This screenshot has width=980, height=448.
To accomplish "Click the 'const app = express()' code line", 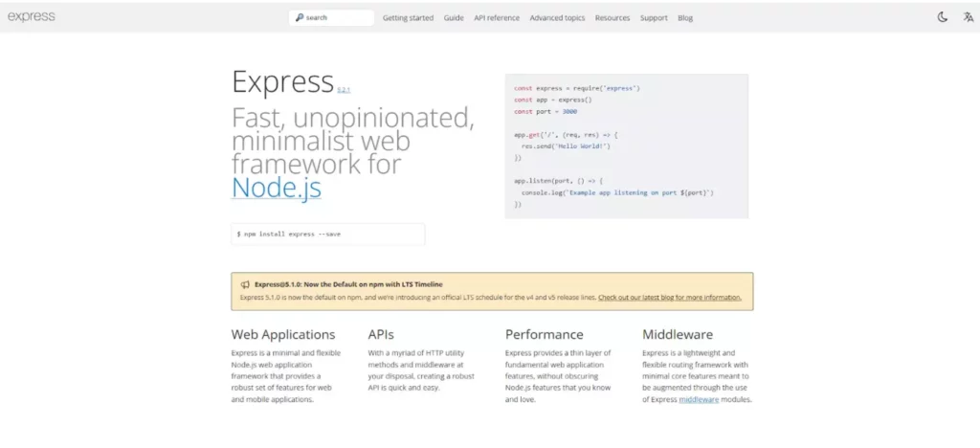I will tap(553, 100).
